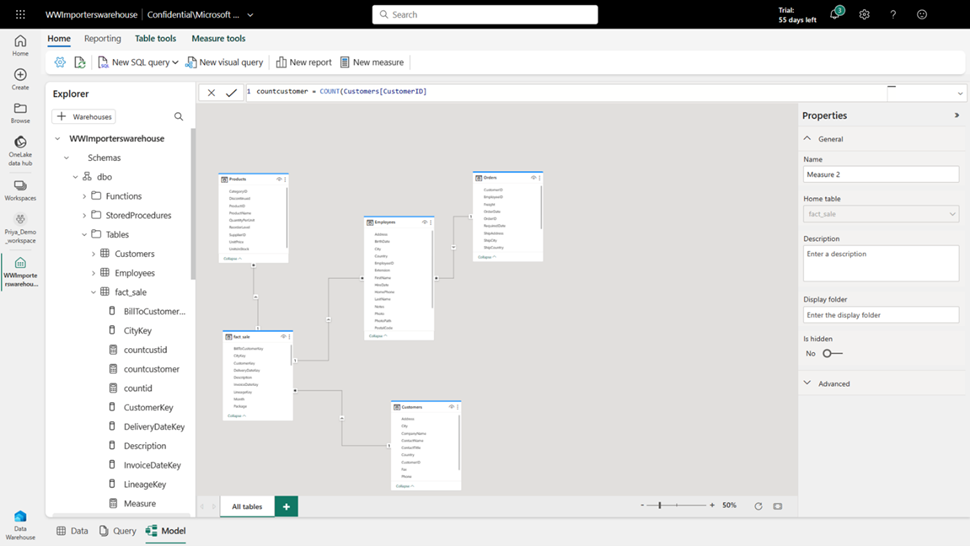
Task: Collapse the Properties pane
Action: pos(956,115)
